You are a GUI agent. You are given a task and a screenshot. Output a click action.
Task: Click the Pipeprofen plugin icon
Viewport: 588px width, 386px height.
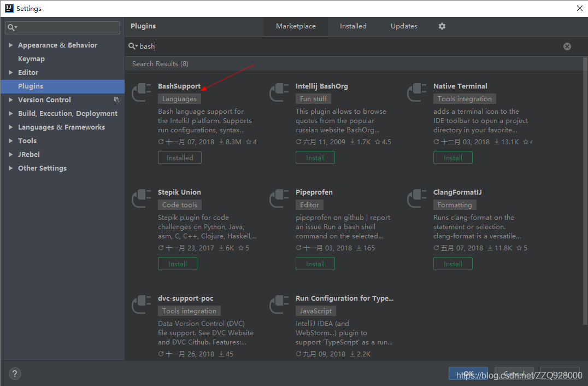coord(279,198)
